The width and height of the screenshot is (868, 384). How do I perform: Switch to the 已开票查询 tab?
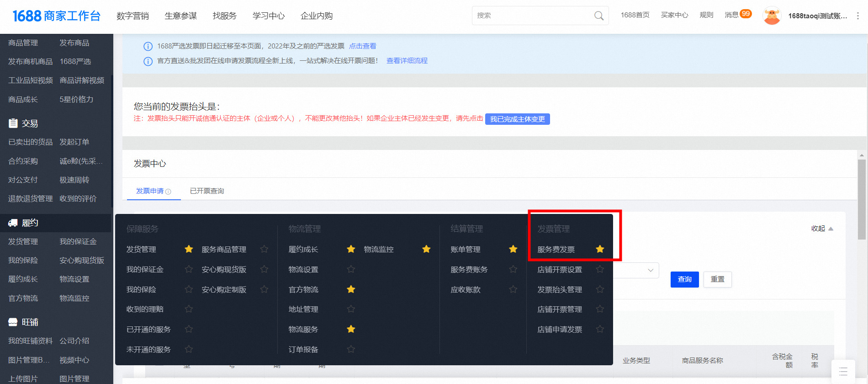point(207,191)
